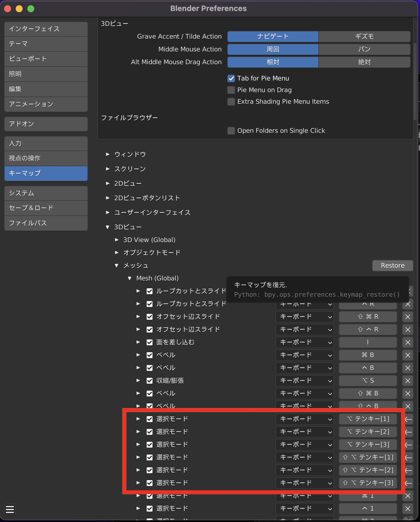Uncheck the ⇧⌘R オフセット辺スライド item

pos(150,317)
